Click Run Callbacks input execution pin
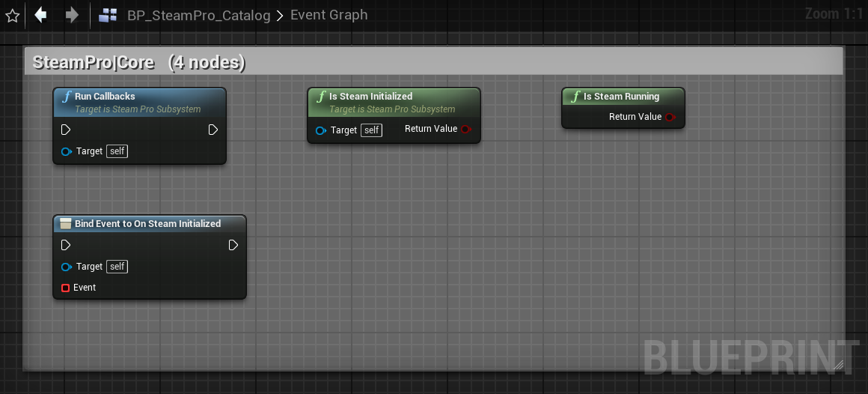The height and width of the screenshot is (394, 868). [x=66, y=130]
